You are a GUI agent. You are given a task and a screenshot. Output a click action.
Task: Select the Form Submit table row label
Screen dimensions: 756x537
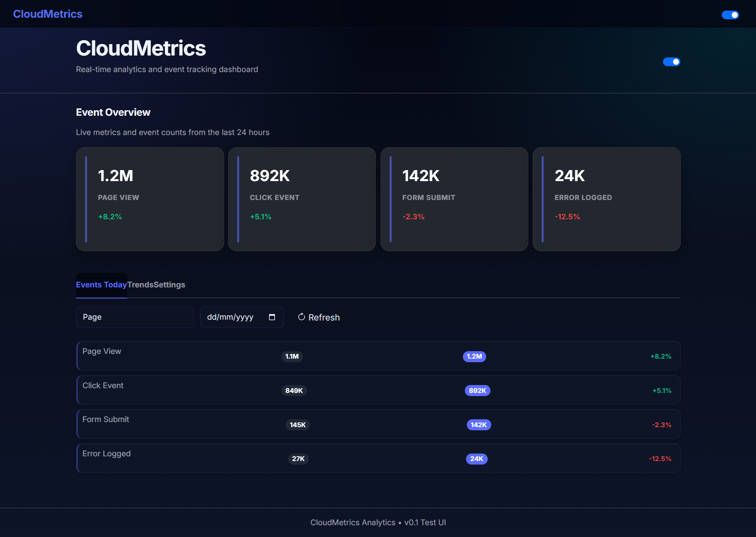pos(106,419)
